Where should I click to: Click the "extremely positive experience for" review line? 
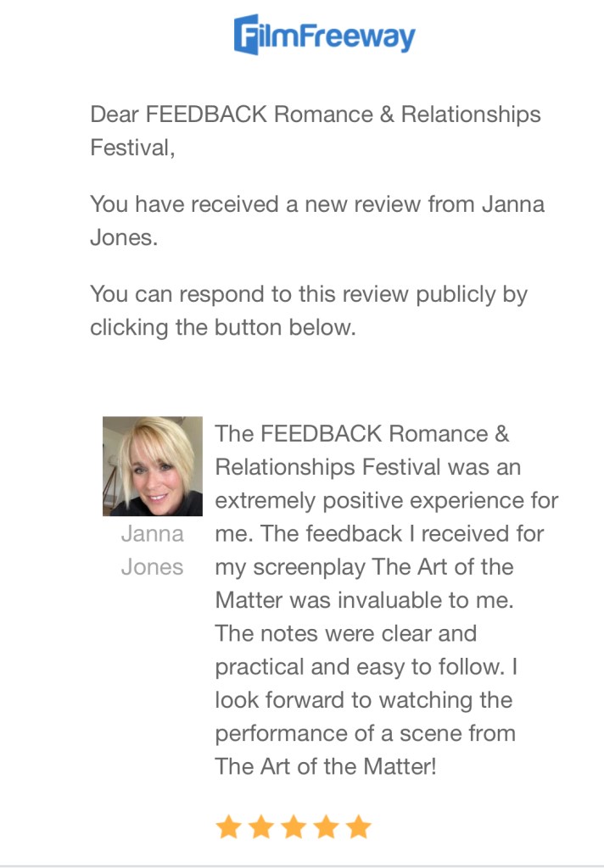387,500
